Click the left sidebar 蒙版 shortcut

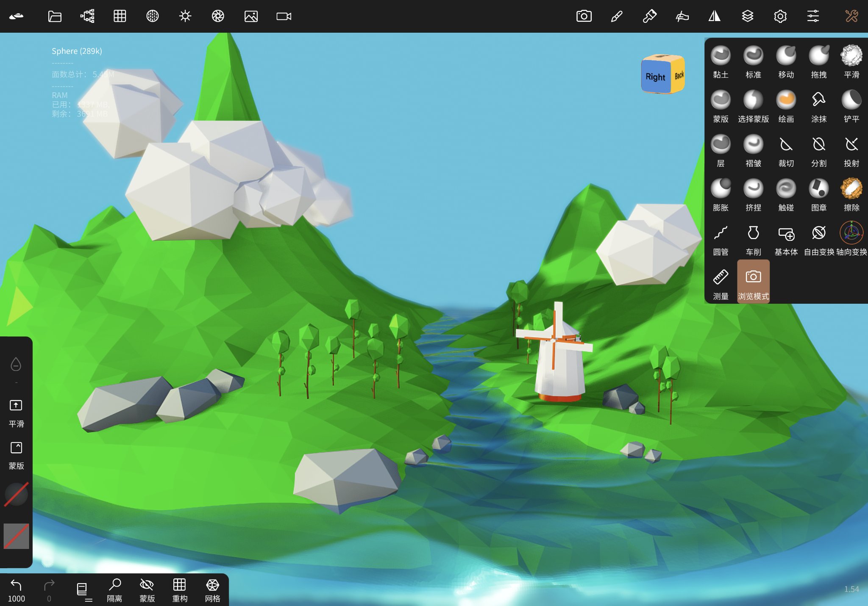(x=16, y=456)
